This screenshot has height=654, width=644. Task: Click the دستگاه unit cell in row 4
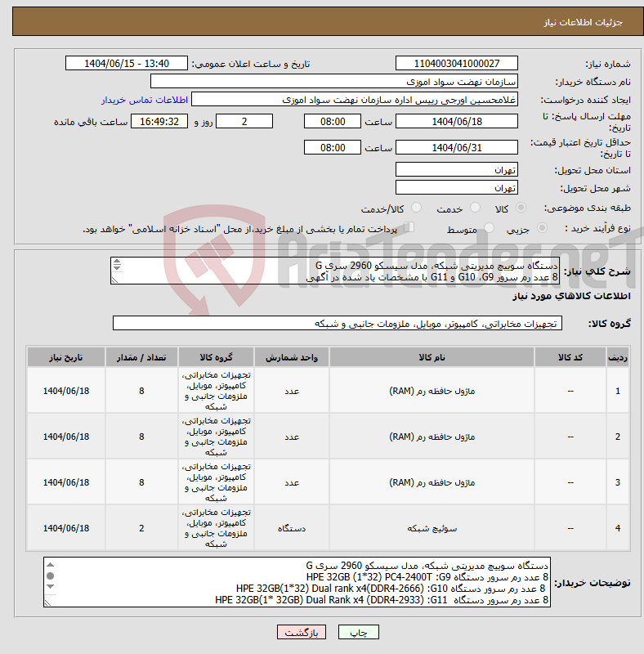[x=292, y=528]
